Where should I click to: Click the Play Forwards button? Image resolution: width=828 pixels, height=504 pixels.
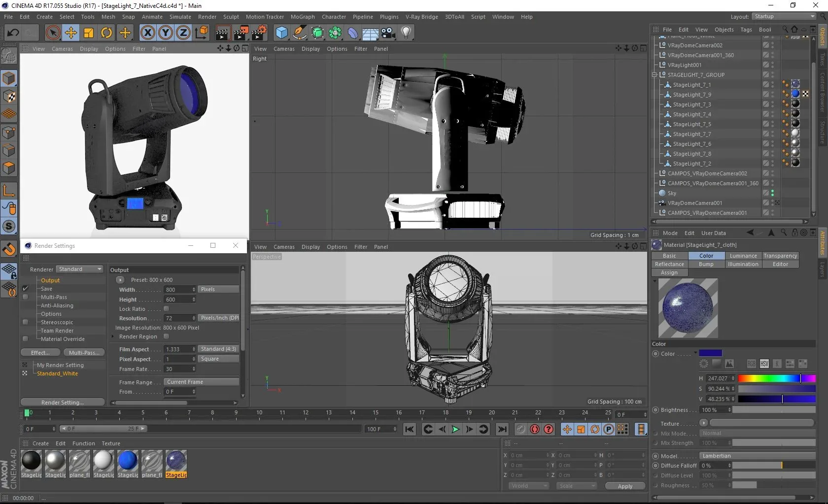coord(455,429)
